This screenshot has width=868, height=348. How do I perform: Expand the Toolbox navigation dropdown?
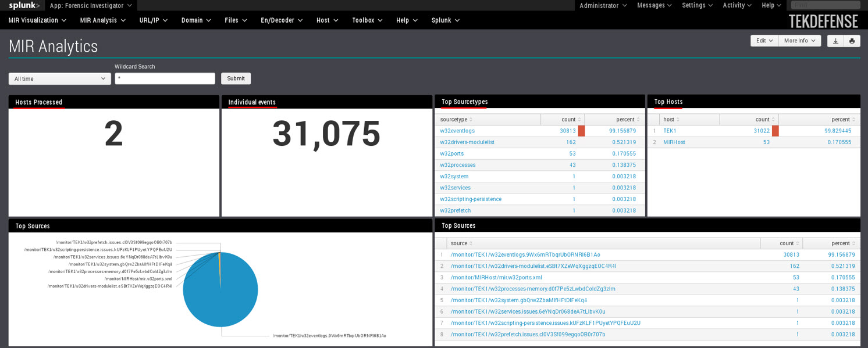367,20
